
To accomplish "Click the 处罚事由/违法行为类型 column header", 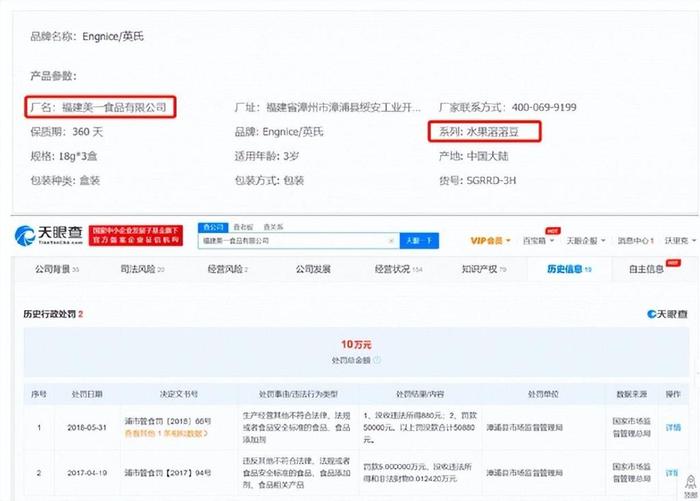I will click(298, 394).
